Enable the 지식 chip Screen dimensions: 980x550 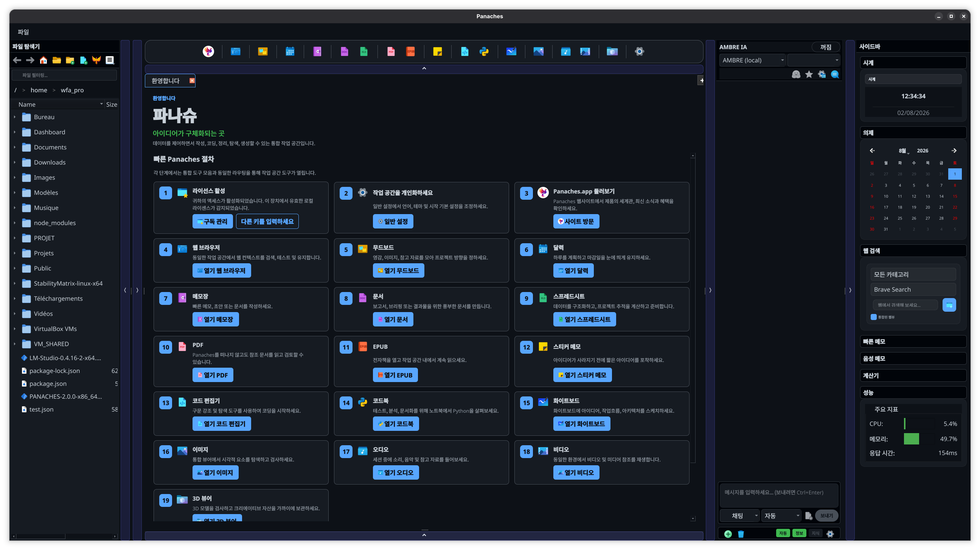[815, 534]
